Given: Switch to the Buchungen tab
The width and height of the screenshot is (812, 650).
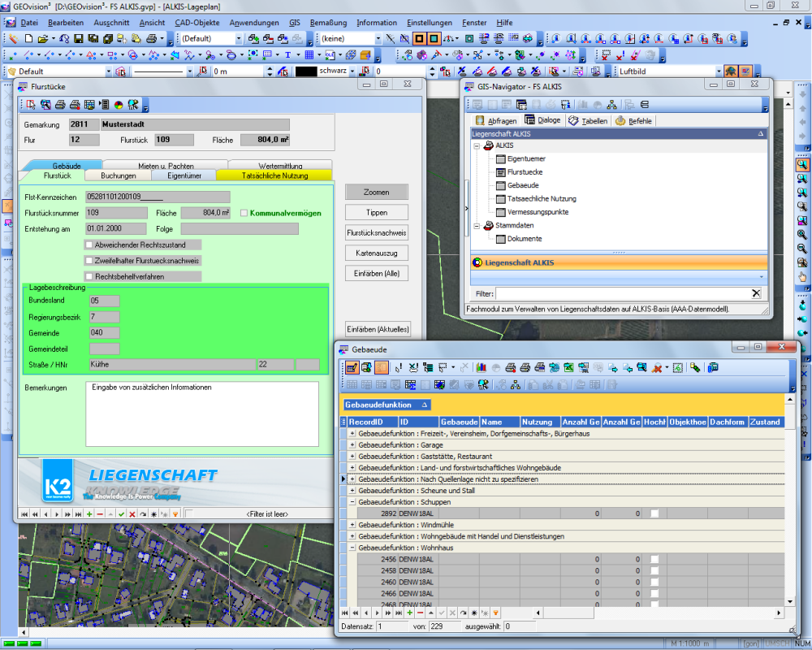Looking at the screenshot, I should [x=119, y=175].
